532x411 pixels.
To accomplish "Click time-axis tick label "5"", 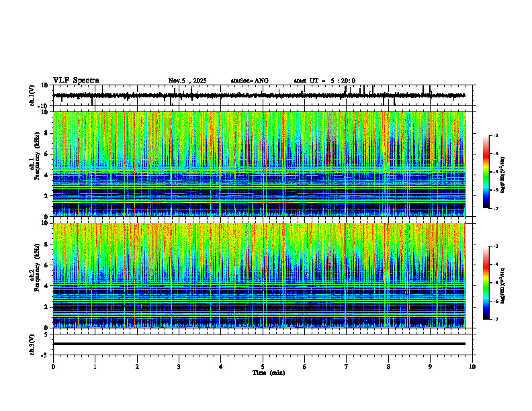I will (x=263, y=367).
